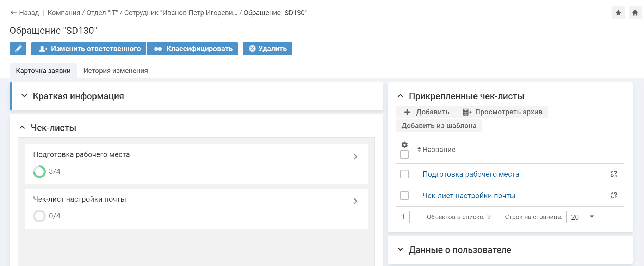
Task: Click the 3/4 progress circle indicator
Action: (x=39, y=172)
